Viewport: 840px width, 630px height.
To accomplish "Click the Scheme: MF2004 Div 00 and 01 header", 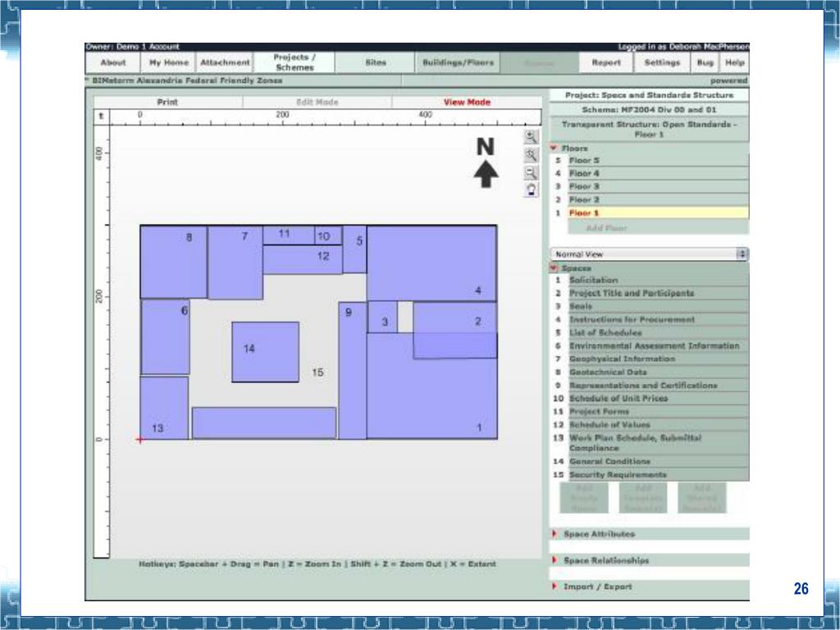I will point(650,109).
